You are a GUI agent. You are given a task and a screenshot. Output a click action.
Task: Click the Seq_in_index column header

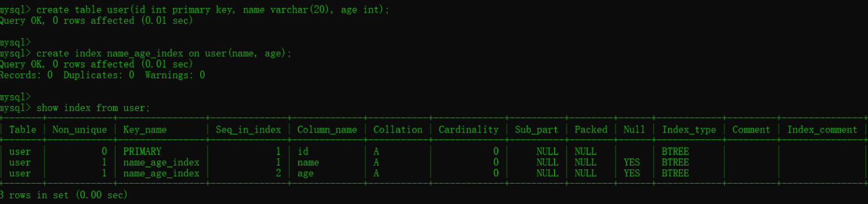[x=248, y=130]
